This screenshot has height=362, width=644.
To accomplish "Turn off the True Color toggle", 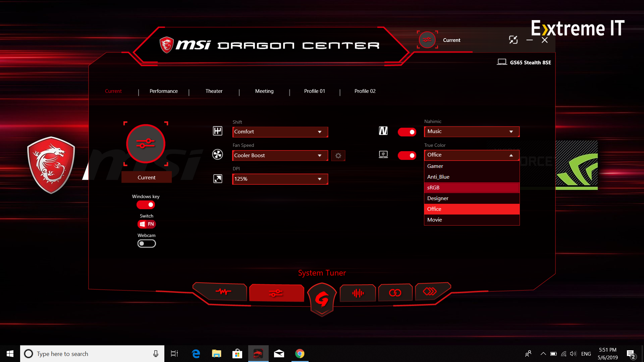I will [407, 156].
